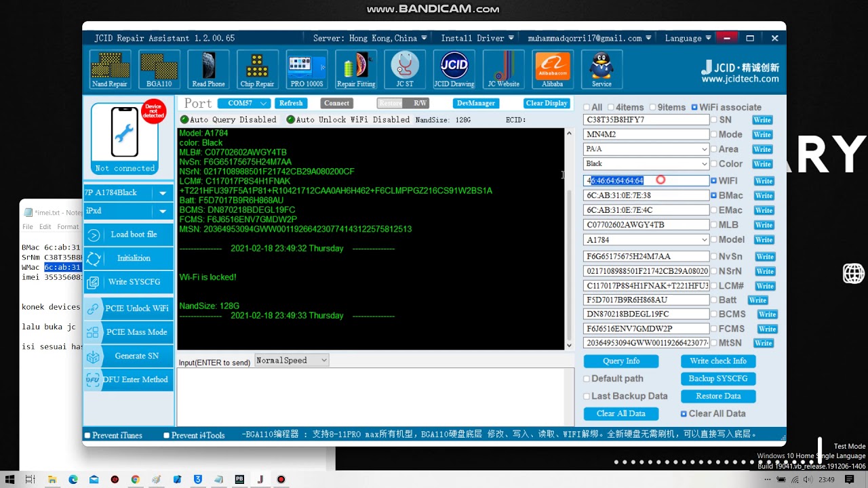Open the Repair Fitting tool
868x488 pixels.
(x=356, y=69)
